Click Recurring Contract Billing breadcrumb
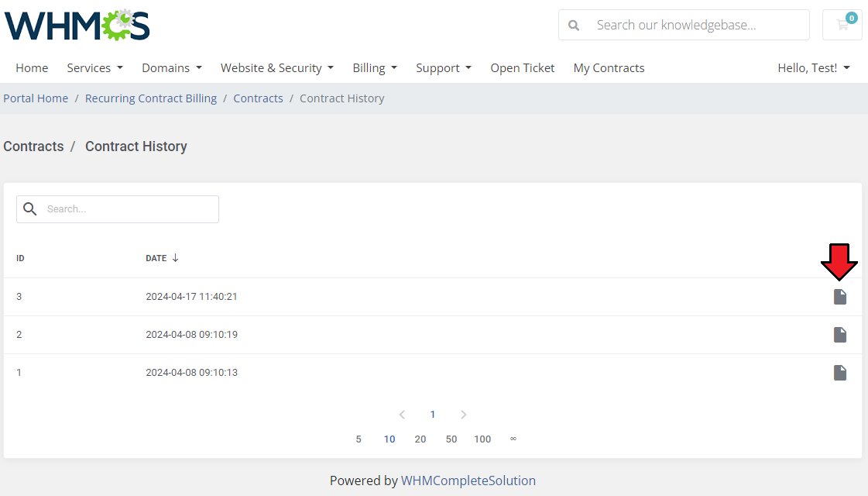 point(150,98)
